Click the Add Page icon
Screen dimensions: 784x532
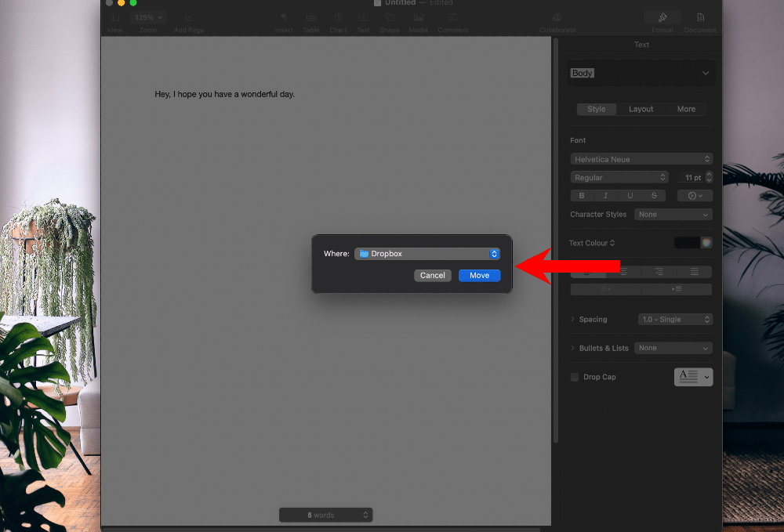point(188,18)
